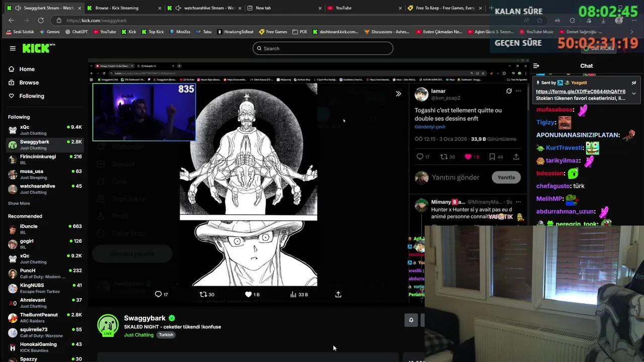This screenshot has height=362, width=644.
Task: Open TheBurntPeanut recommended channel
Action: (45, 318)
